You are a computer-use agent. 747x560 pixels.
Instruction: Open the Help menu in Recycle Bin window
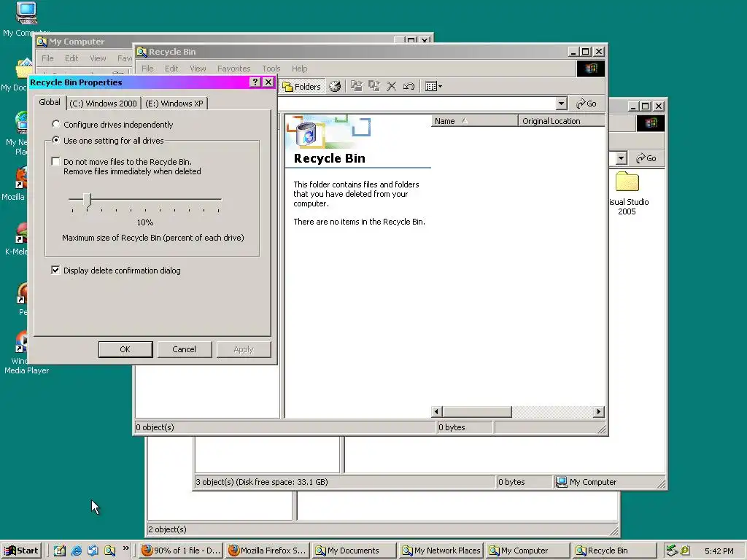[x=299, y=69]
